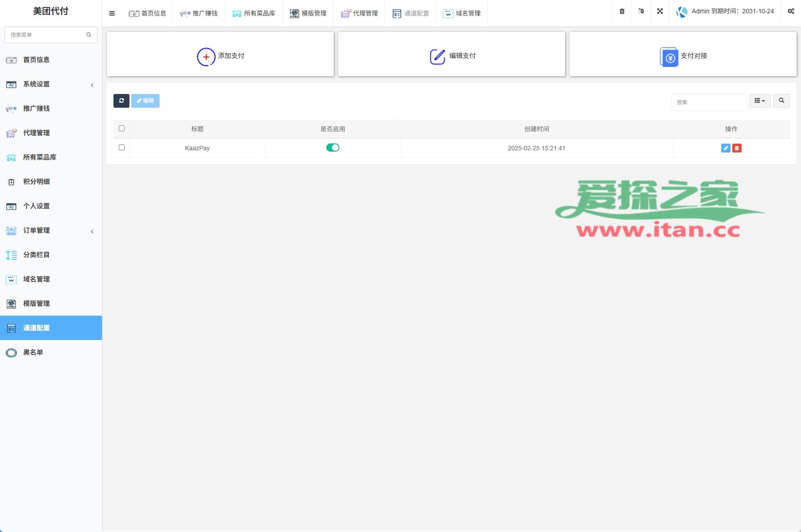Open the table columns dropdown
801x532 pixels.
[x=759, y=101]
